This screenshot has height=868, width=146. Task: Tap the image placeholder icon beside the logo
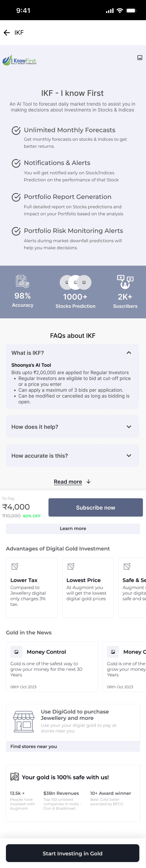point(140,58)
